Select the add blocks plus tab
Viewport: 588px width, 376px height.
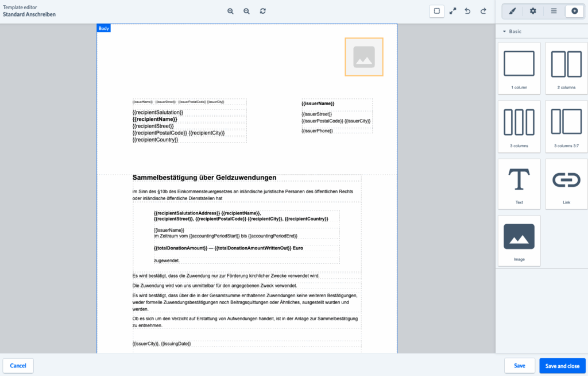point(574,11)
